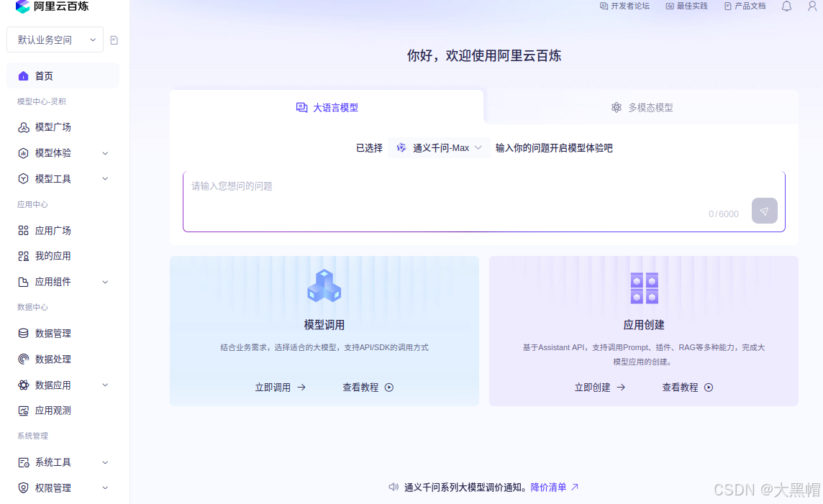Click the 产品文档 document icon
The image size is (823, 504).
click(x=727, y=6)
